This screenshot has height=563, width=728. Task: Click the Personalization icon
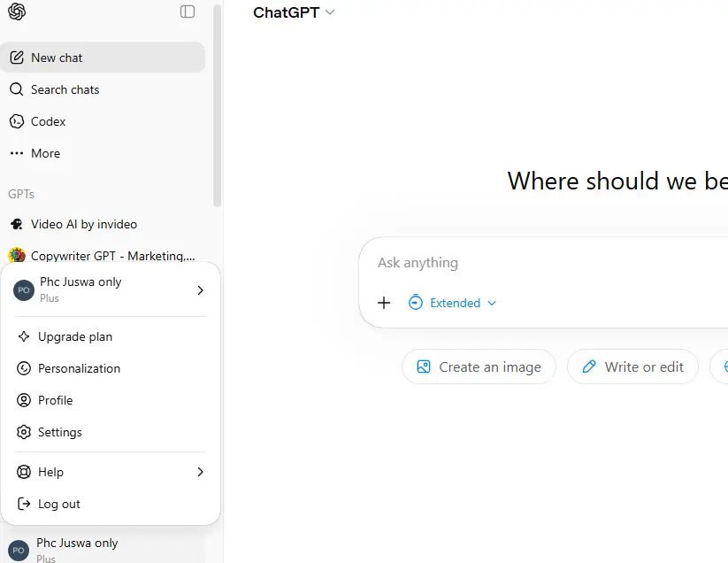(x=24, y=368)
